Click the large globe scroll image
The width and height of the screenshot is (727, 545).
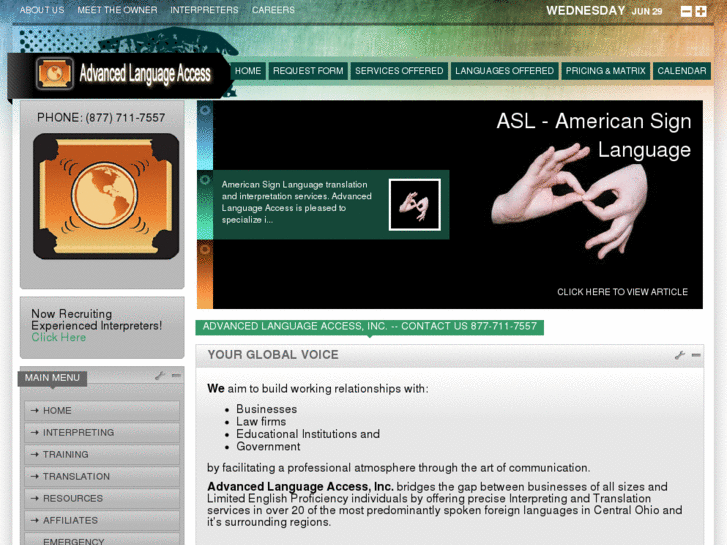coord(106,196)
